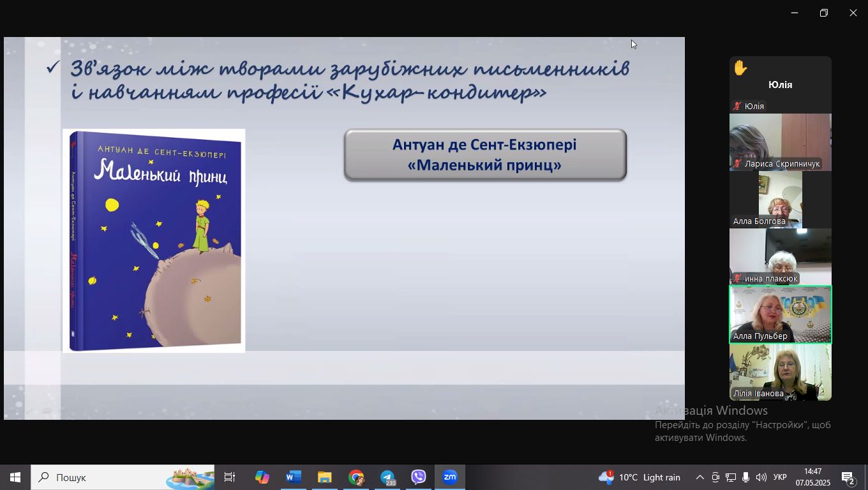Click the Meet Now camera tray icon
This screenshot has height=490, width=868.
tap(715, 477)
